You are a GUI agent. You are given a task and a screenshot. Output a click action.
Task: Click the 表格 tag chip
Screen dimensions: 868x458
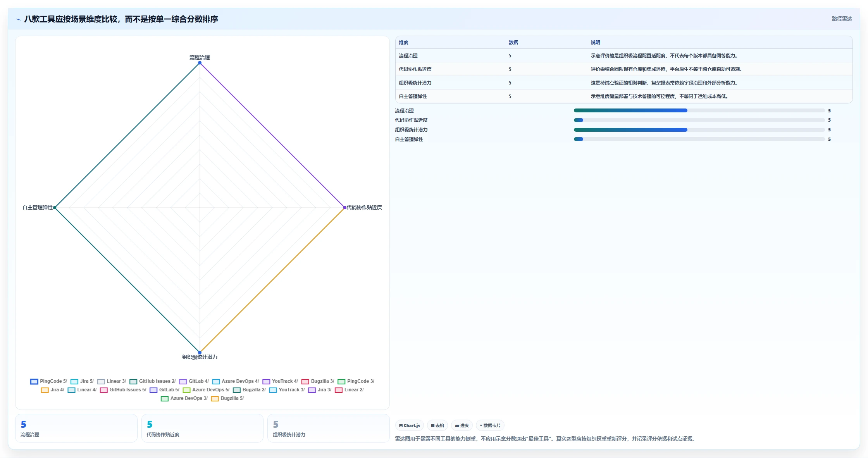(x=437, y=425)
